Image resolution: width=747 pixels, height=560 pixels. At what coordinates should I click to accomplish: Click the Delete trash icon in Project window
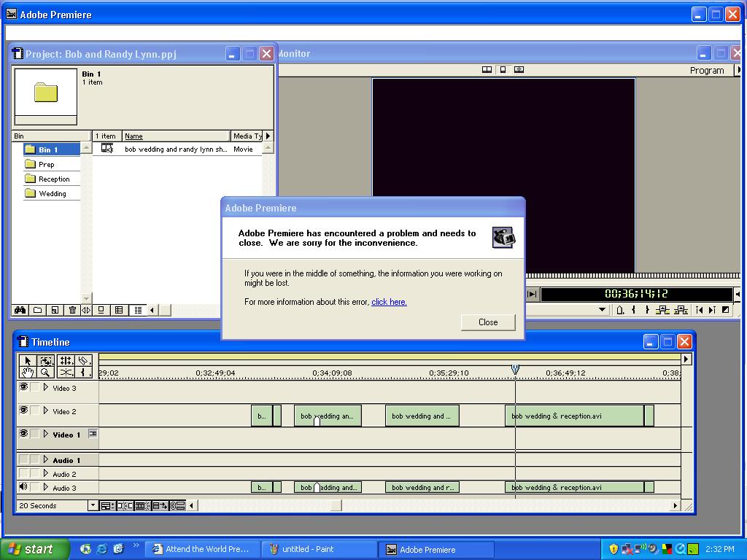pyautogui.click(x=72, y=310)
